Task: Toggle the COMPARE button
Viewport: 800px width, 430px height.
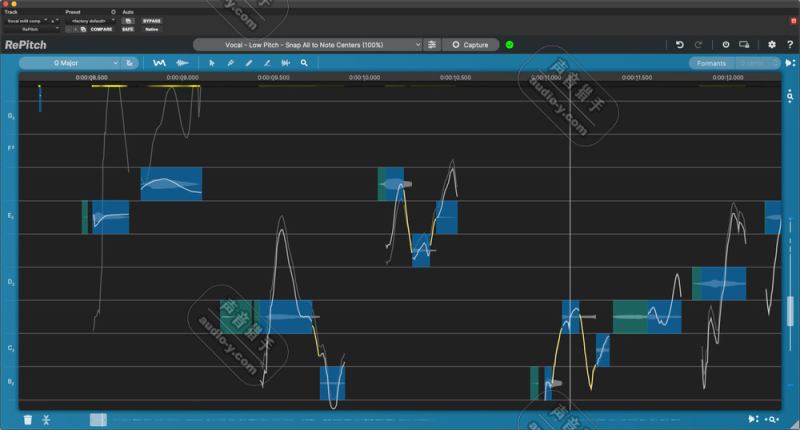Action: coord(101,29)
